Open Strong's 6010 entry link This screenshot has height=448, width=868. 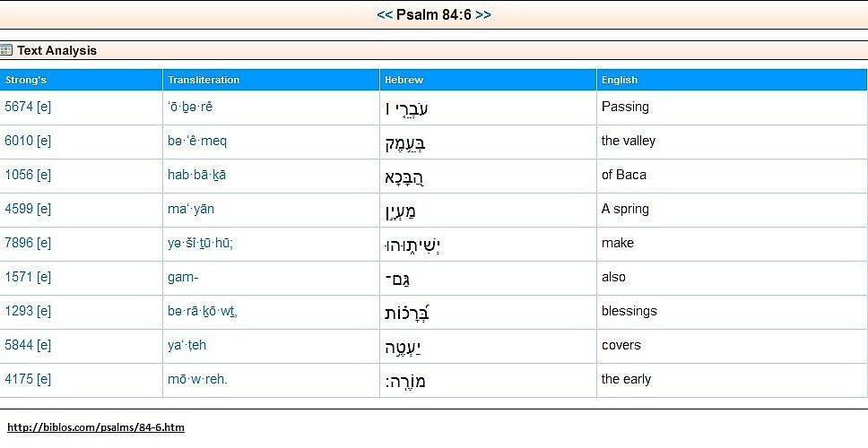tap(19, 141)
